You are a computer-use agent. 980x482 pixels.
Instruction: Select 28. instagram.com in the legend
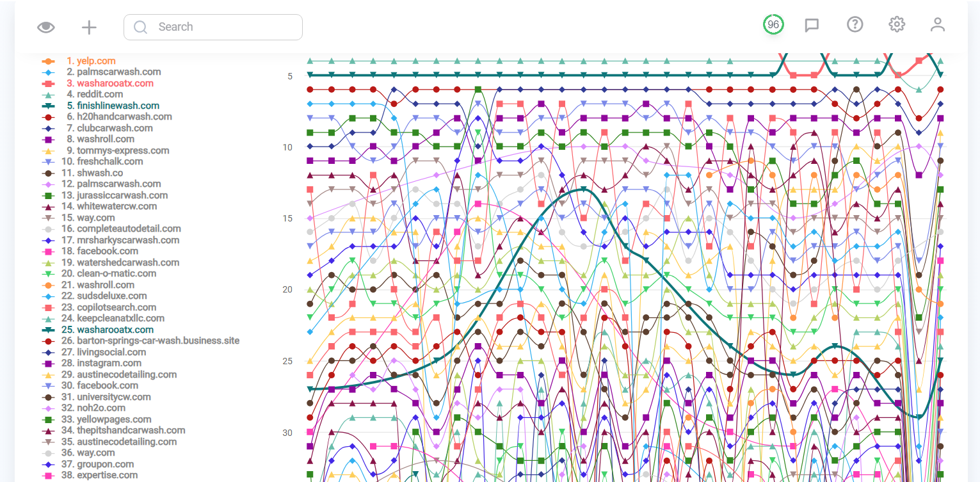(x=92, y=363)
